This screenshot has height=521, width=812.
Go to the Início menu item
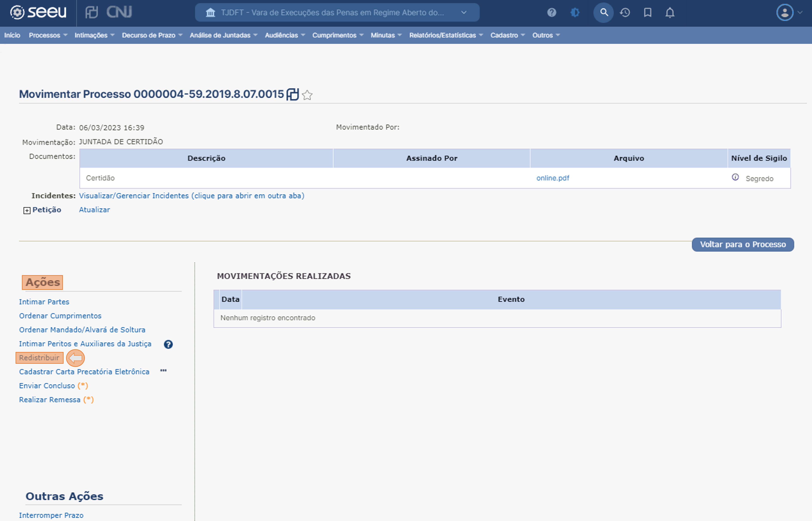coord(12,35)
